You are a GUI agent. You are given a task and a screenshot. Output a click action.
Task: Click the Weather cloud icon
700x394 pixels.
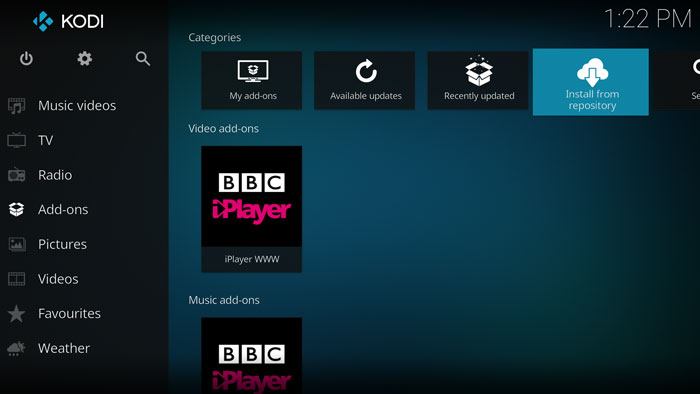(x=17, y=348)
